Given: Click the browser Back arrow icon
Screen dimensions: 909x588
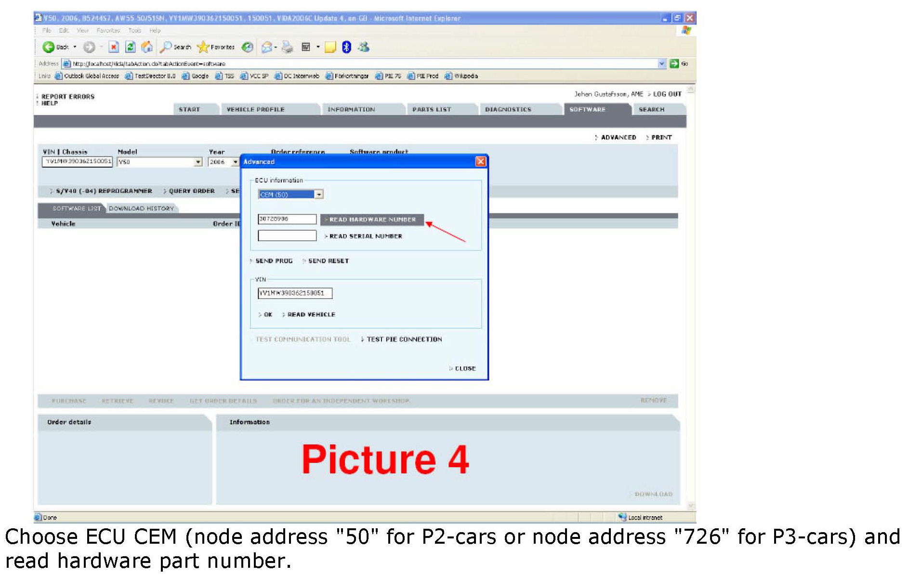Looking at the screenshot, I should [x=48, y=47].
